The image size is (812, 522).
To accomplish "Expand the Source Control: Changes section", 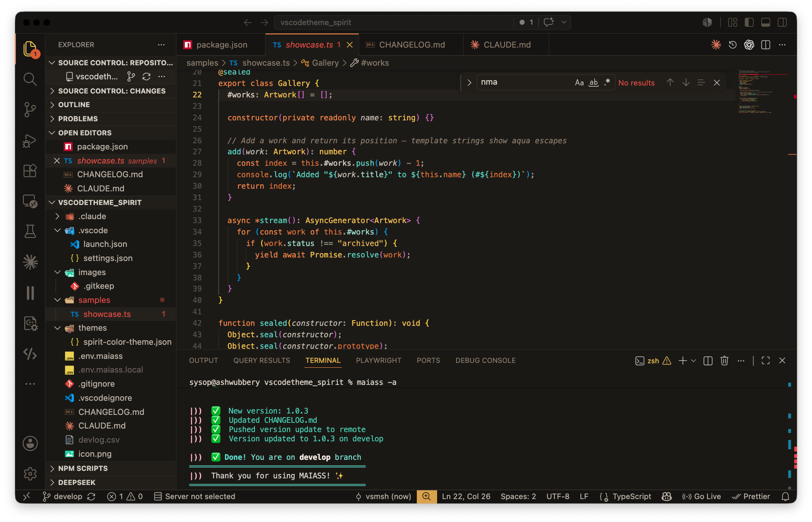I will (x=111, y=91).
